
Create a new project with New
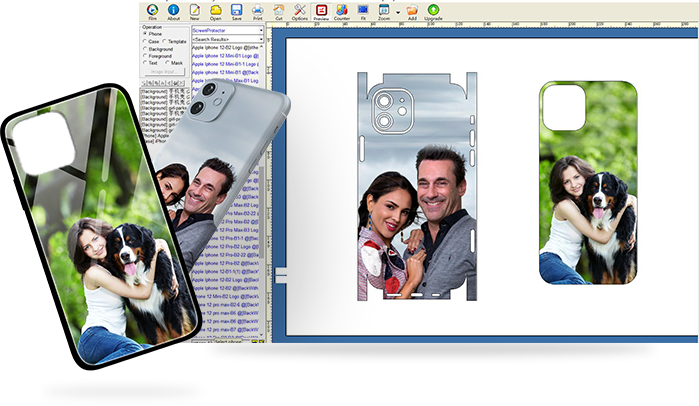194,12
